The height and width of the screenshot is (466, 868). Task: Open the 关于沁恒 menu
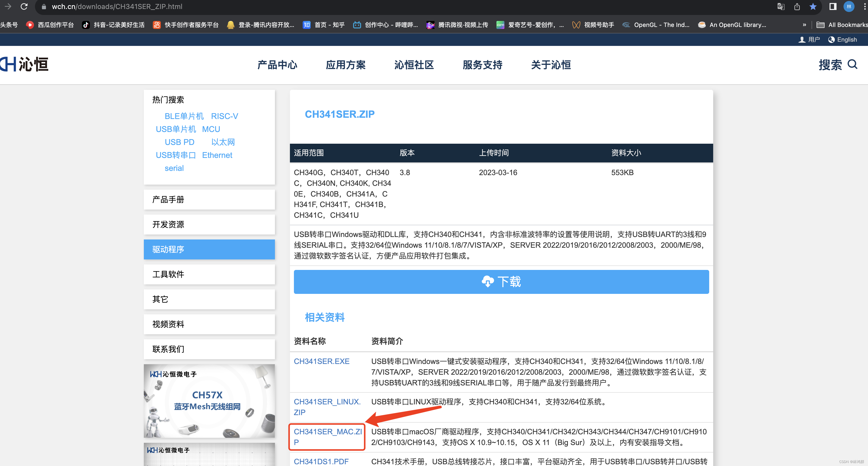click(x=551, y=65)
